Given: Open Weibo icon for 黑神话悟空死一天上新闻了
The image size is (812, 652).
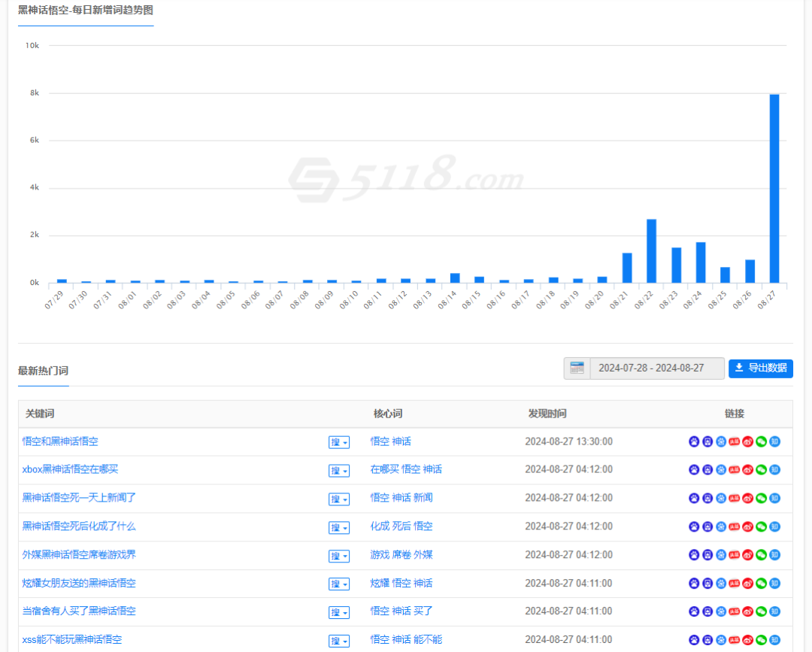Looking at the screenshot, I should point(748,498).
